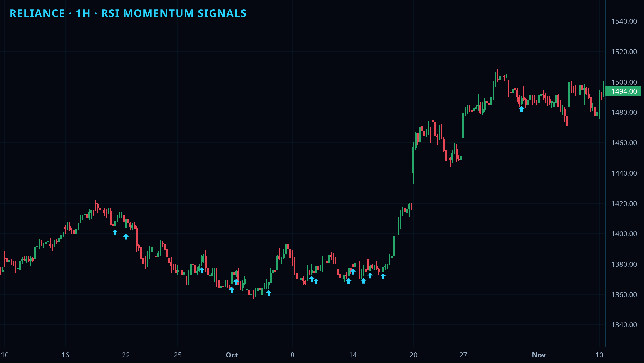
Task: Click the lowest signal arrow near 1360 after Oct
Action: pos(269,293)
